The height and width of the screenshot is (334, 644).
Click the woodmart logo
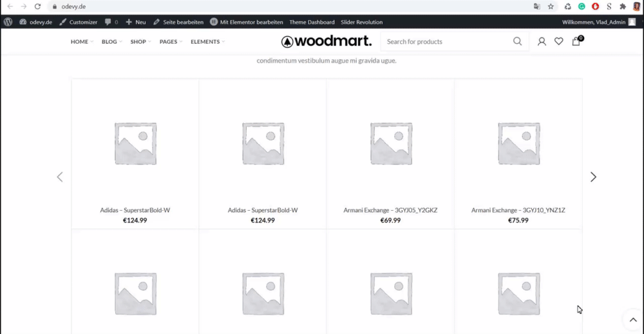[327, 41]
